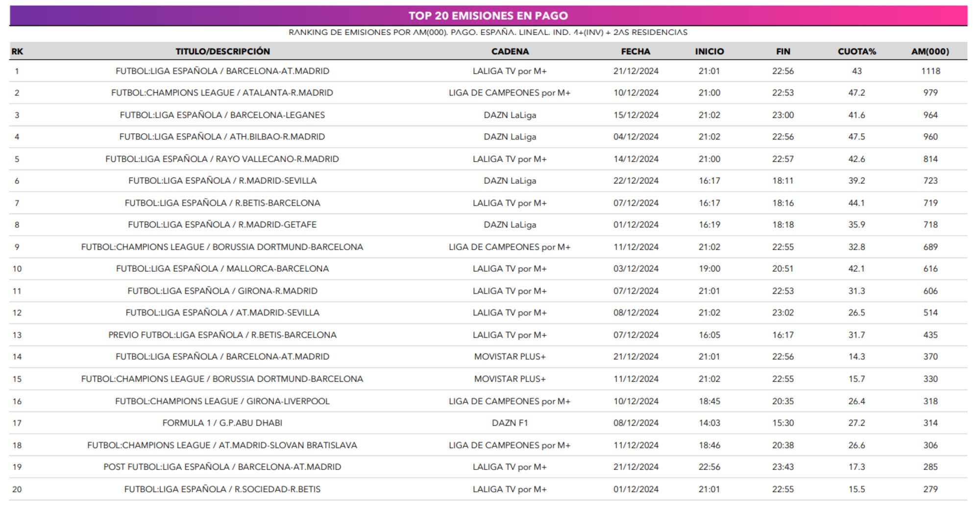This screenshot has width=980, height=518.
Task: Click the BARCELONA-LEGANES match title
Action: (x=222, y=115)
